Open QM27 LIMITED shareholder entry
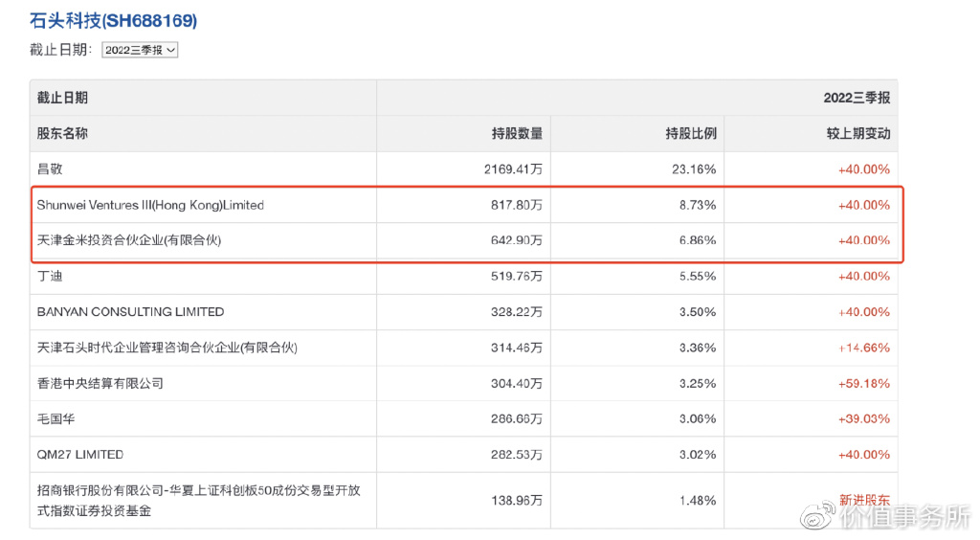The width and height of the screenshot is (980, 540). 80,454
